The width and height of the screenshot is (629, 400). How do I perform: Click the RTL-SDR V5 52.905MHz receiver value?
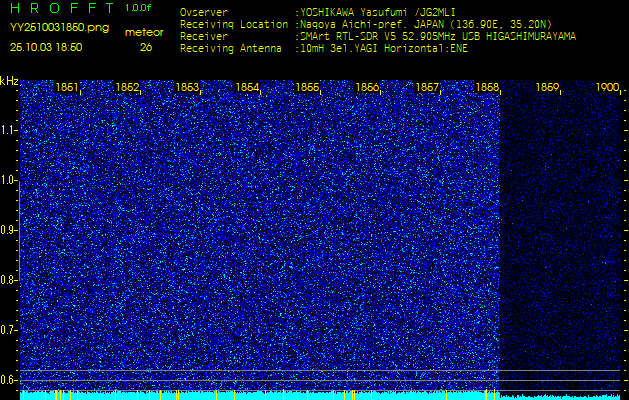coord(438,37)
